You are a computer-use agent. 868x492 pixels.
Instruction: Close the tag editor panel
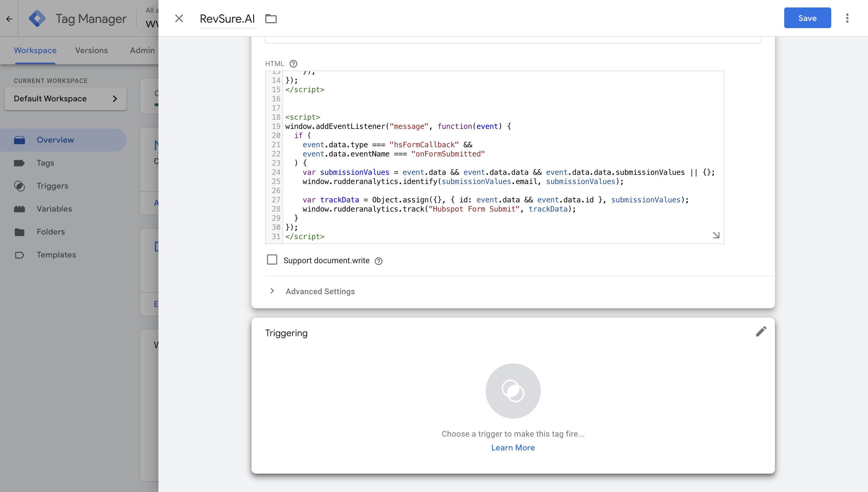[x=179, y=19]
